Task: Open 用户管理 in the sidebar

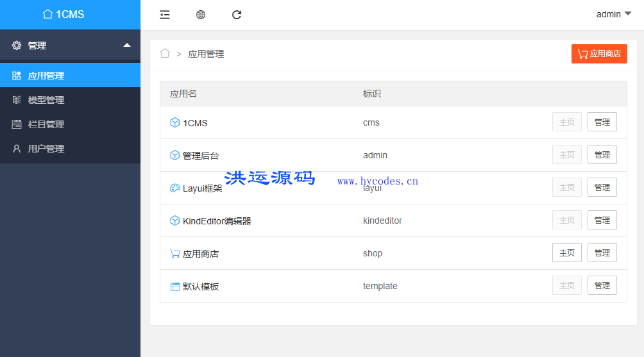Action: 46,149
